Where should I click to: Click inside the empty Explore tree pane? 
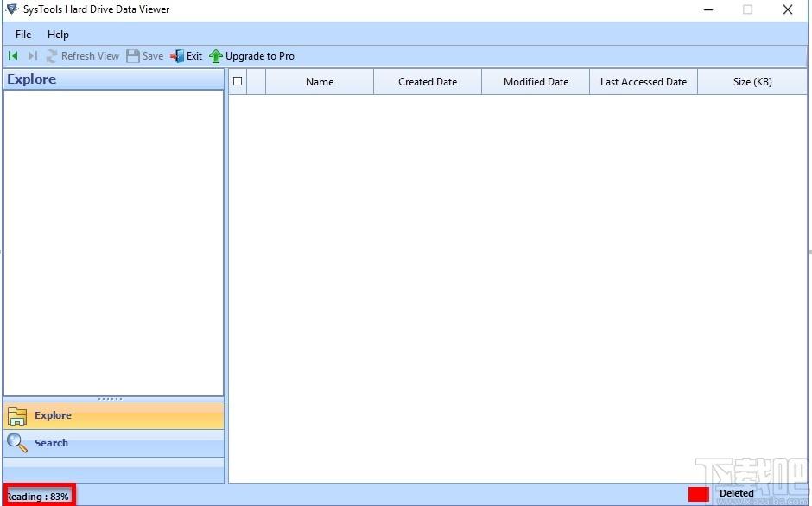click(112, 242)
